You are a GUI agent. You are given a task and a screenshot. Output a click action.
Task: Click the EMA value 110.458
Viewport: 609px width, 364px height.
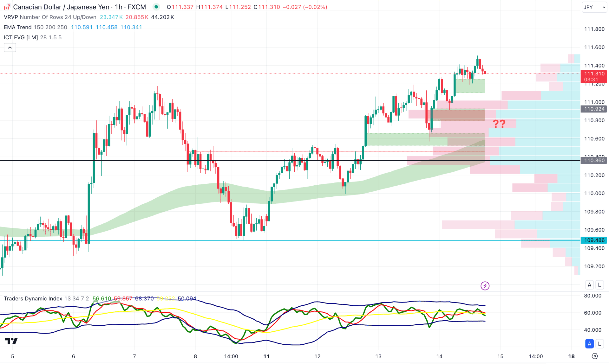(x=107, y=27)
